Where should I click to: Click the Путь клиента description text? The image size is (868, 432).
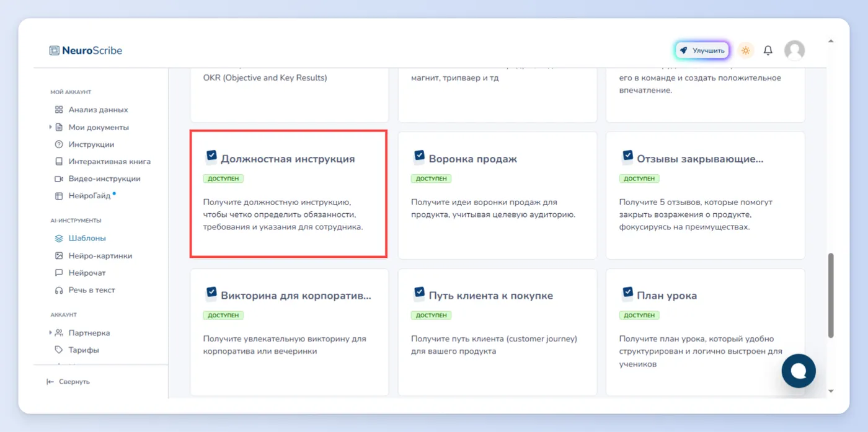(x=494, y=345)
